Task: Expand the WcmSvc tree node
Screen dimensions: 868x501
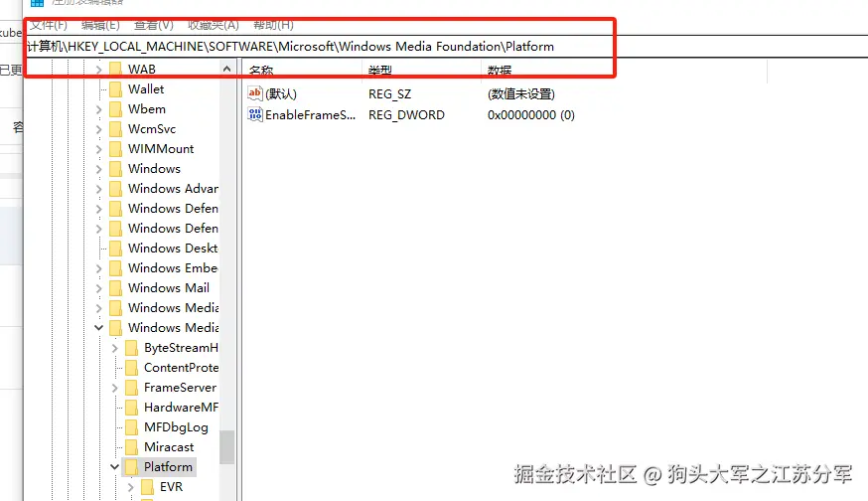Action: tap(99, 129)
